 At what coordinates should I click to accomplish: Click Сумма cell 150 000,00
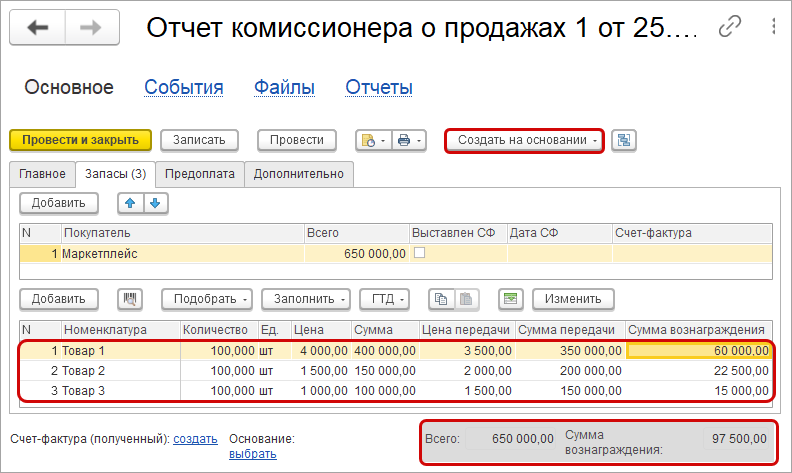pyautogui.click(x=385, y=371)
